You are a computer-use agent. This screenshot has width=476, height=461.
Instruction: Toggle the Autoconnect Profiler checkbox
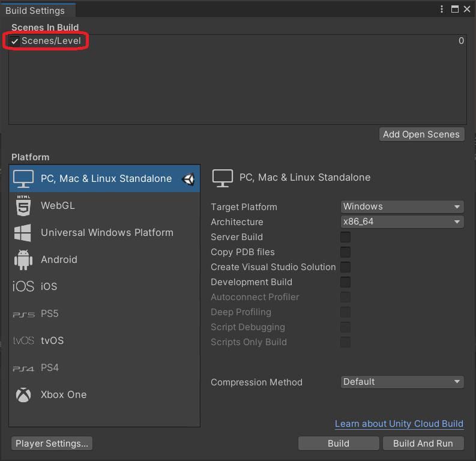pyautogui.click(x=345, y=297)
